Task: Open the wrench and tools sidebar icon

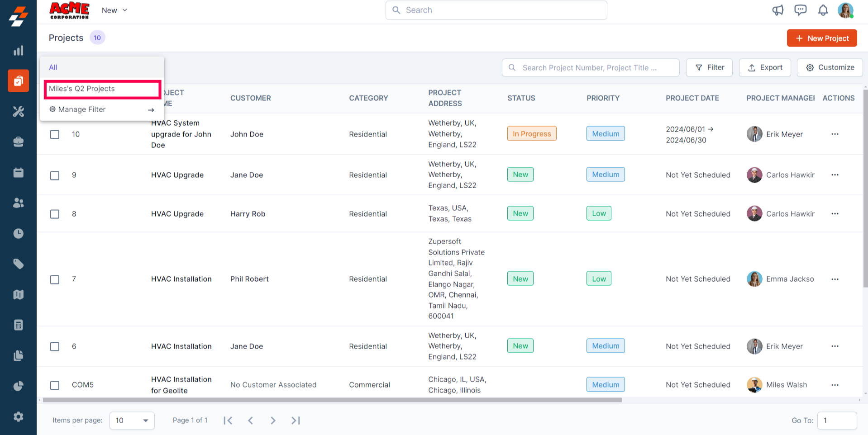Action: [x=18, y=112]
